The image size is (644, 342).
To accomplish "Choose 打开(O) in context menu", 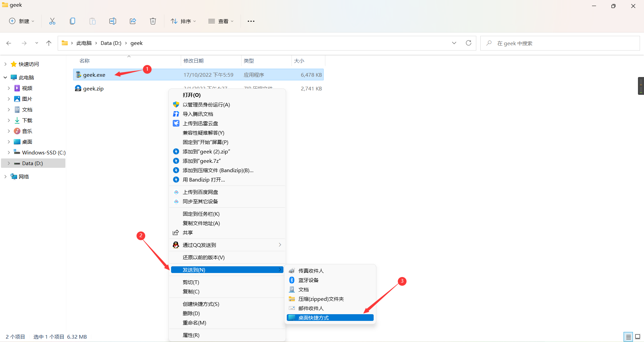I will [227, 95].
